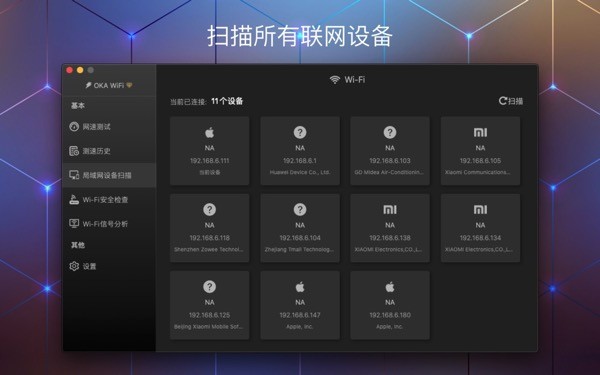This screenshot has height=375, width=600.
Task: Click the Wi-Fi symbol in header
Action: pos(335,80)
